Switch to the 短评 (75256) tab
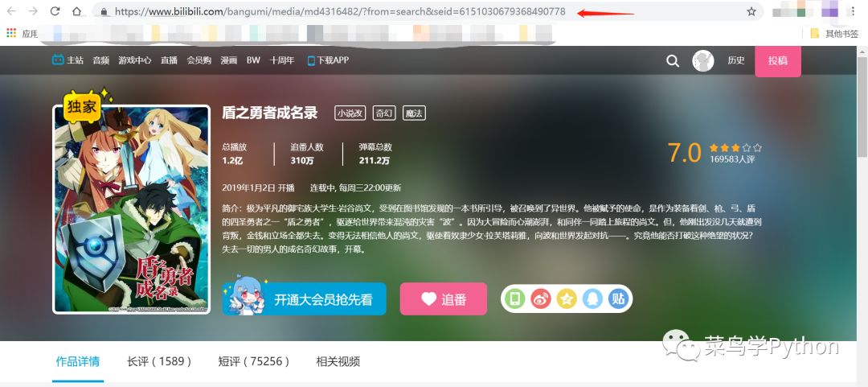 (254, 362)
